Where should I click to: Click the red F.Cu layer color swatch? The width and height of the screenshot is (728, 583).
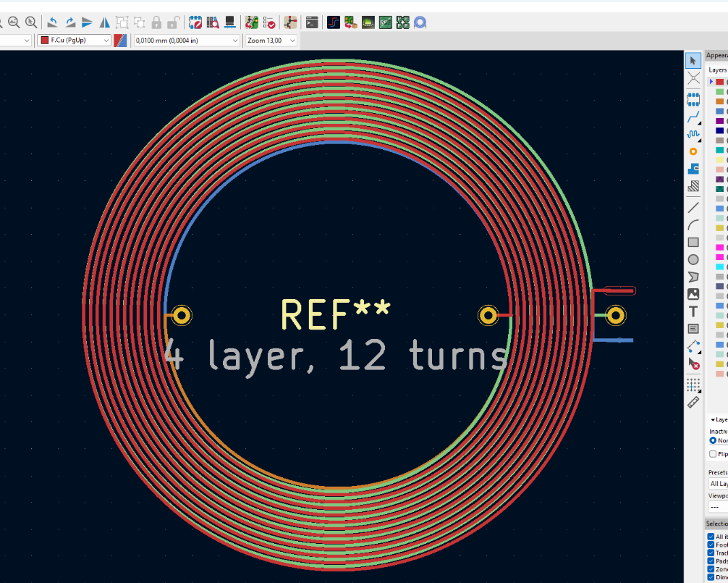click(719, 82)
